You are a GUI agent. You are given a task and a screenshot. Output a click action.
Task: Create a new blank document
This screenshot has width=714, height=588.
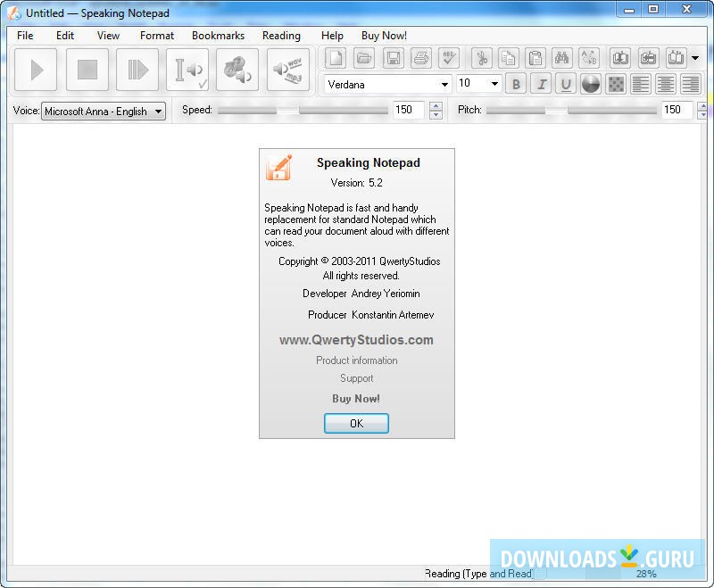click(x=336, y=58)
